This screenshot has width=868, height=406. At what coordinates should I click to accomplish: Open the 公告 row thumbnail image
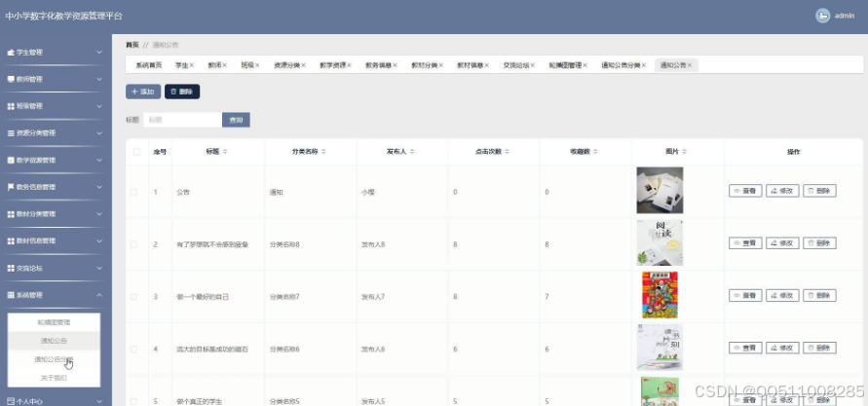[x=660, y=190]
